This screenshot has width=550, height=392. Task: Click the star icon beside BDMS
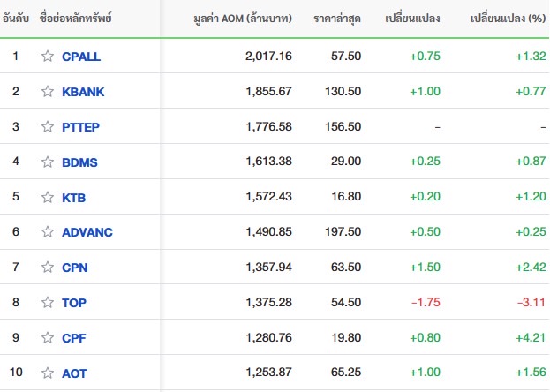(48, 162)
